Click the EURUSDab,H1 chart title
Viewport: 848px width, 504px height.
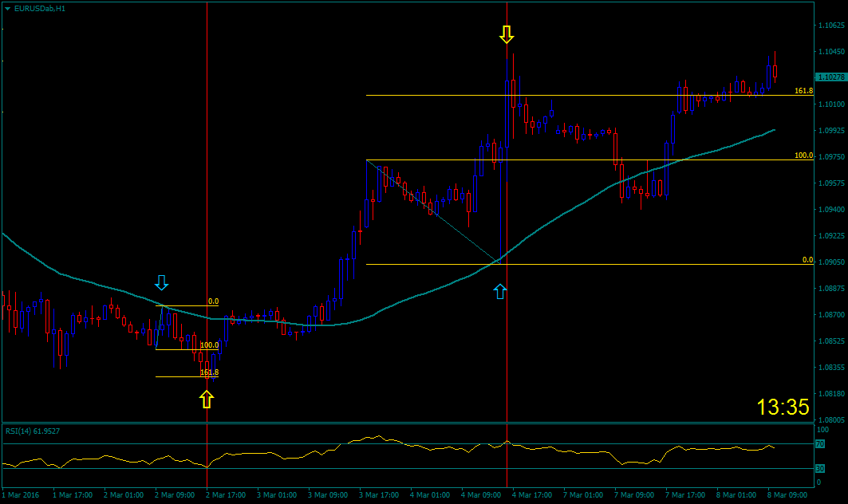click(x=39, y=9)
